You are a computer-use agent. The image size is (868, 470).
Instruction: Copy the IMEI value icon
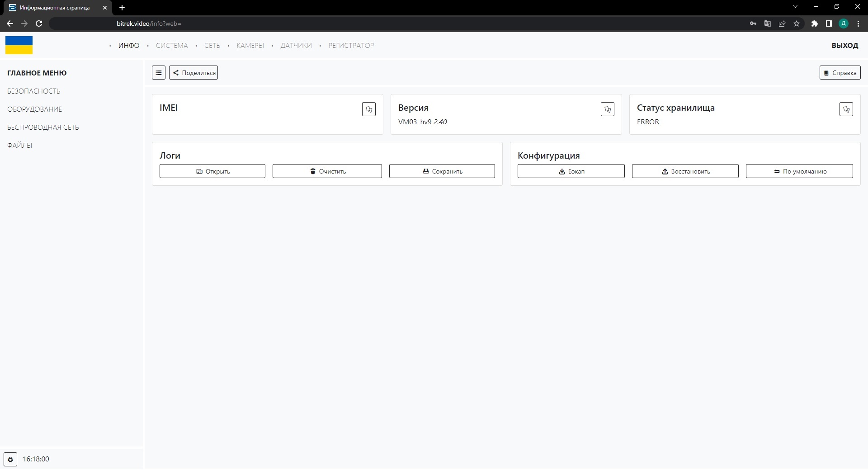pos(368,109)
